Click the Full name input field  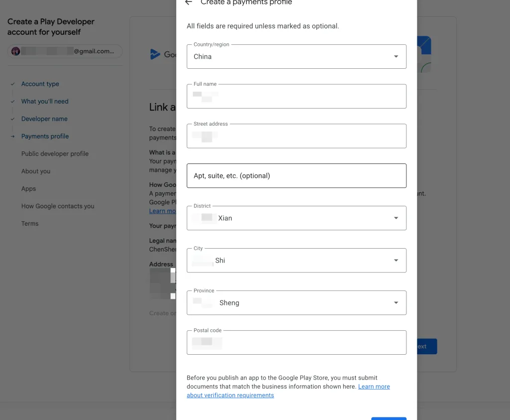pyautogui.click(x=296, y=97)
